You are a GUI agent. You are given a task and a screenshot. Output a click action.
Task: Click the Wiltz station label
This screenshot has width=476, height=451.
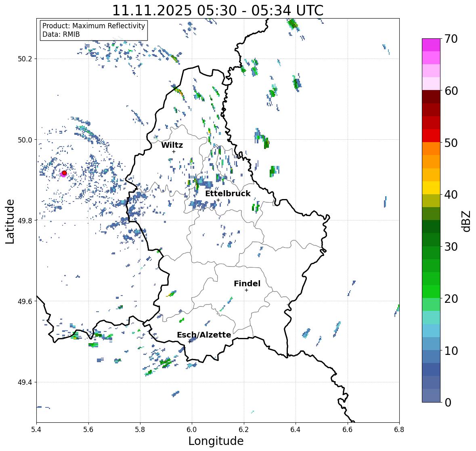[x=172, y=145]
